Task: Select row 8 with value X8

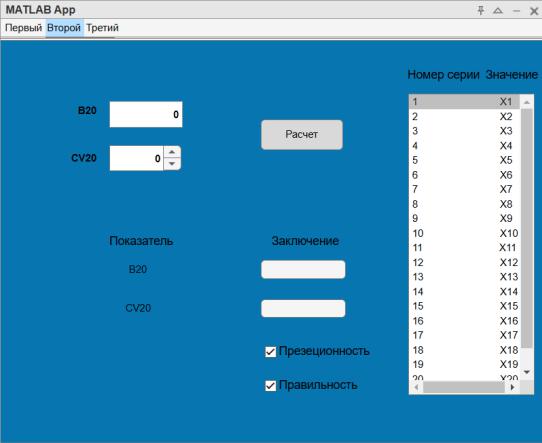Action: click(465, 204)
